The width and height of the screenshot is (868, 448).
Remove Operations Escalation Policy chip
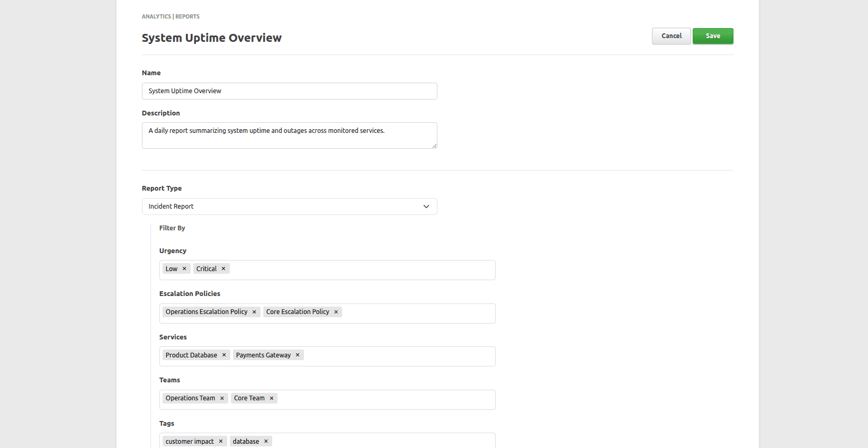(x=254, y=312)
